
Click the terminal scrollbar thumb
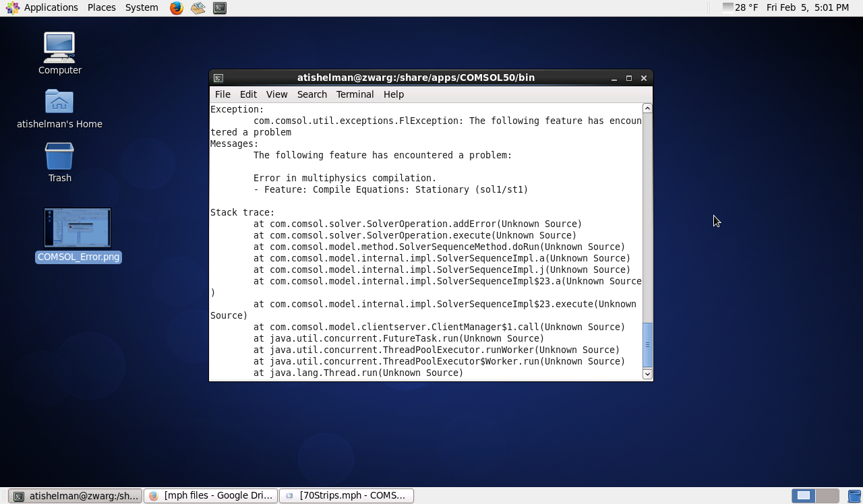[x=647, y=344]
